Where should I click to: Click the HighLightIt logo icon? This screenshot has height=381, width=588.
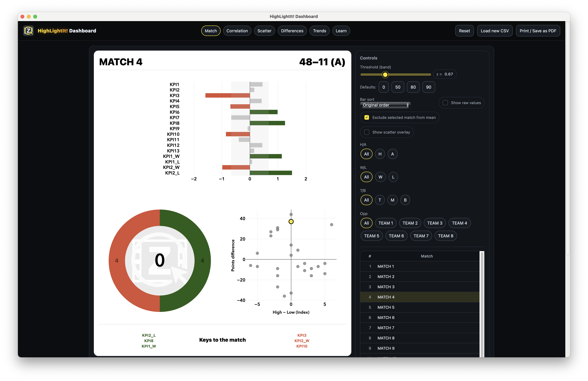click(x=28, y=31)
